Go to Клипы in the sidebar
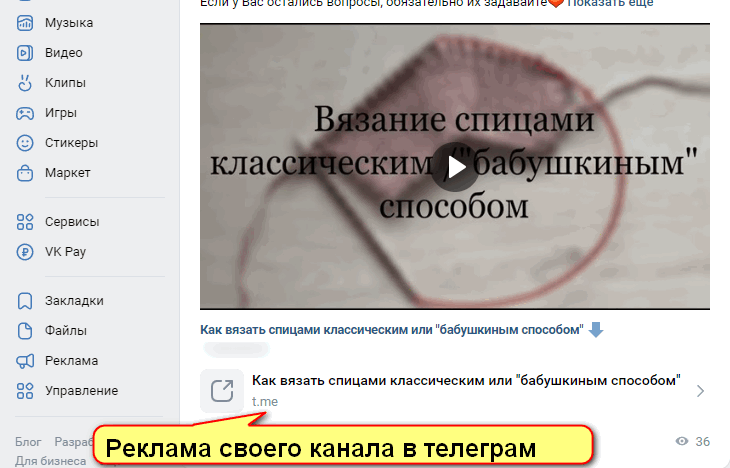The width and height of the screenshot is (730, 468). (65, 83)
